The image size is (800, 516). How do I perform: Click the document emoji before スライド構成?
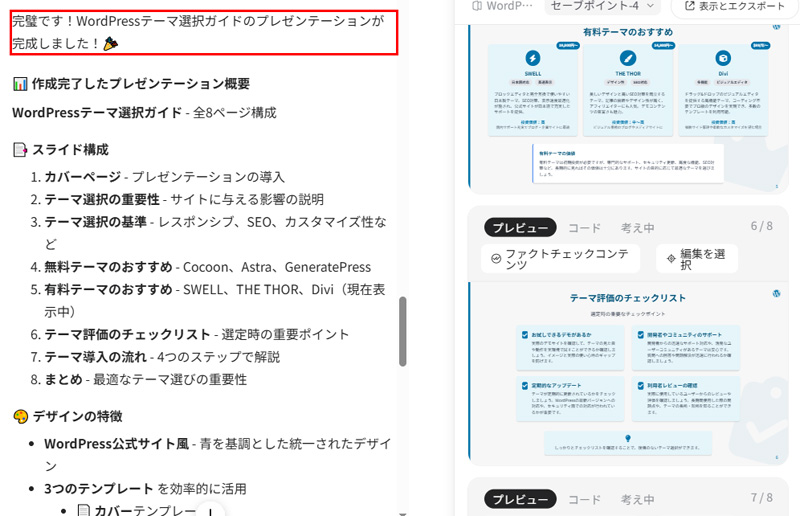20,150
